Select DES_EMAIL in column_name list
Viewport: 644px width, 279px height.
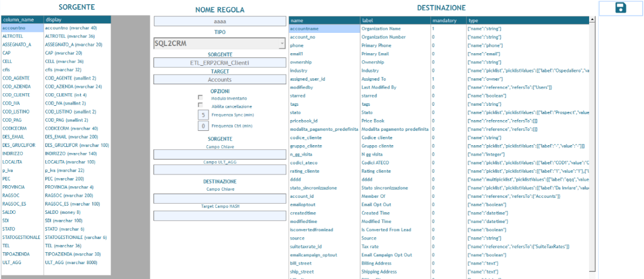click(22, 137)
